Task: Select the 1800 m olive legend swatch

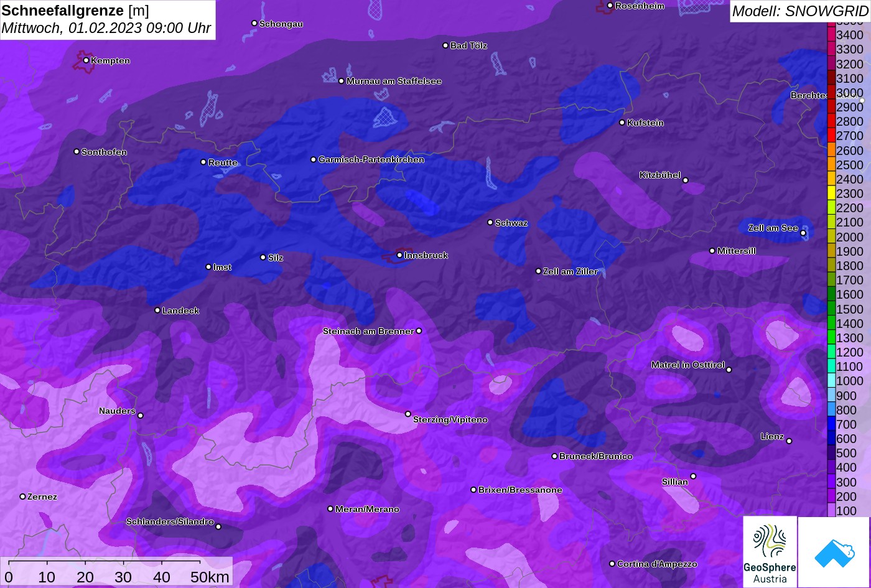Action: (x=831, y=266)
